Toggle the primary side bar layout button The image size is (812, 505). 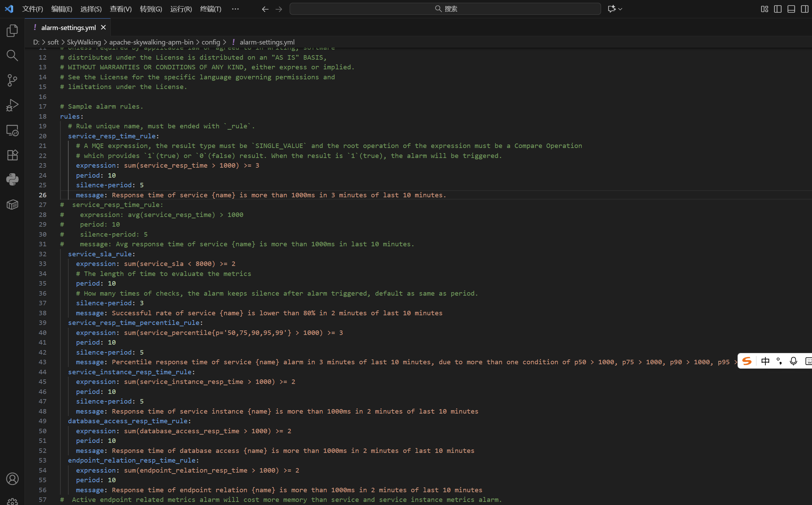click(778, 9)
